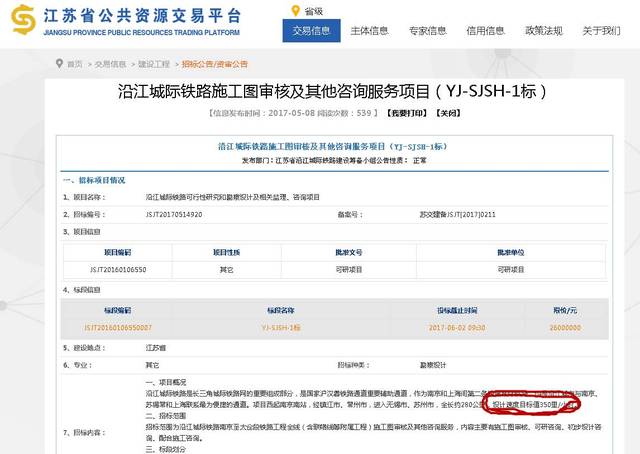Click section code JSJT20160106550007
The width and height of the screenshot is (640, 454).
click(x=118, y=327)
